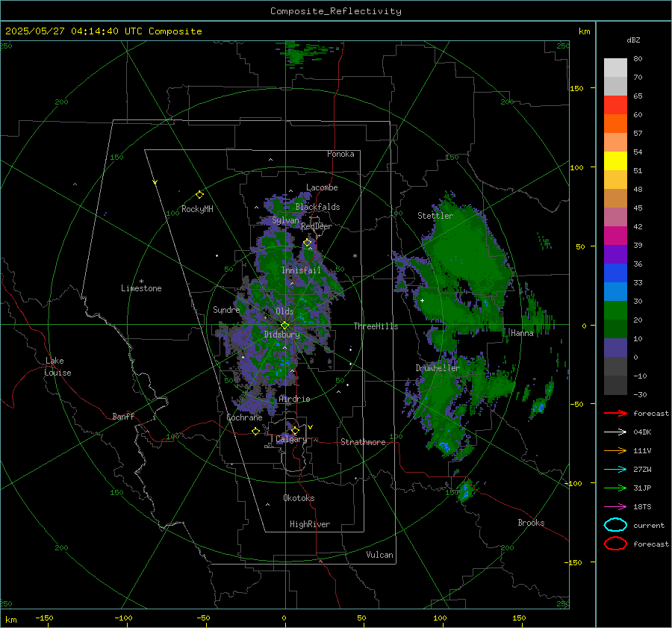This screenshot has height=628, width=672.
Task: Click the Stettler label
Action: pos(435,216)
